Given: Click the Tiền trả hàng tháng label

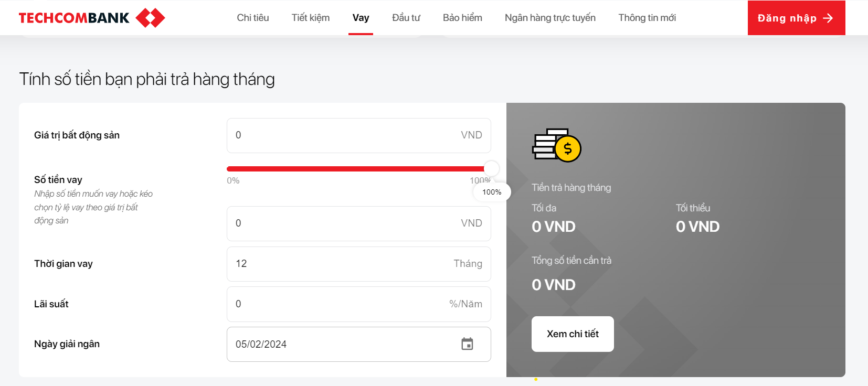Looking at the screenshot, I should tap(571, 188).
